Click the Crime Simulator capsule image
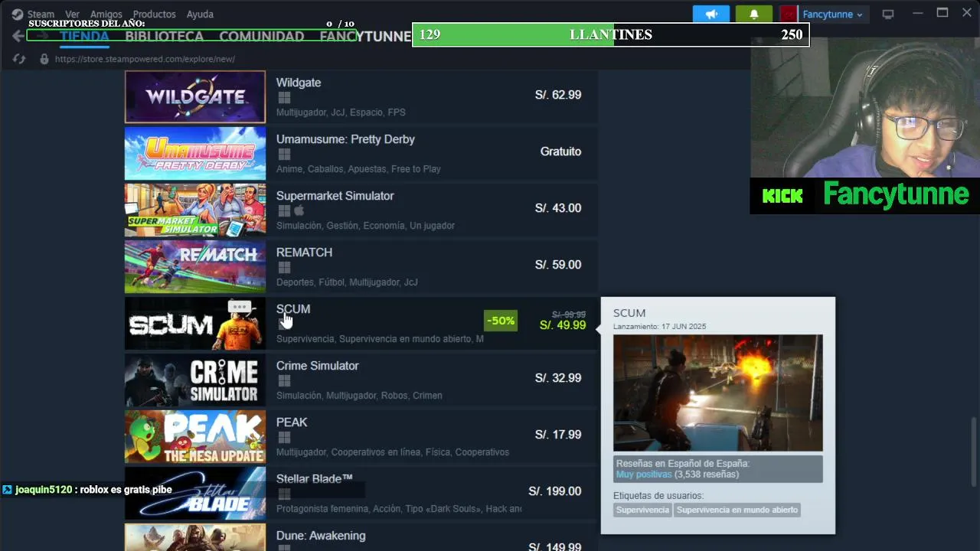 point(195,380)
